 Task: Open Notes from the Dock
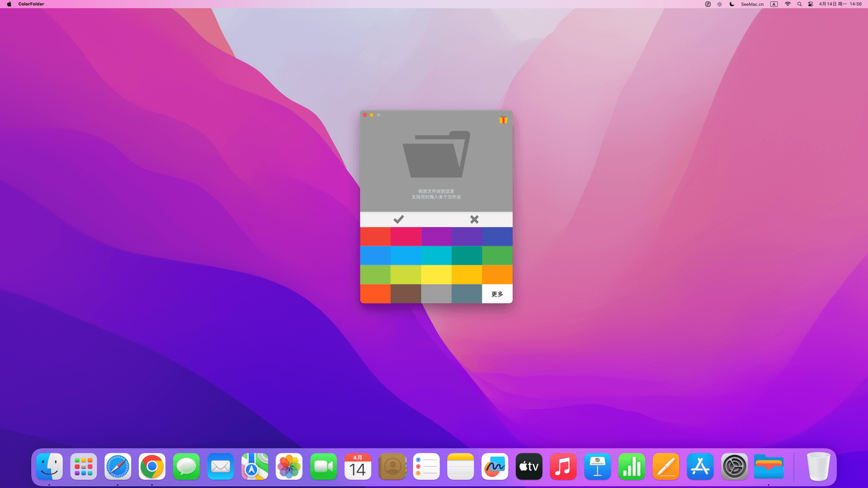460,466
